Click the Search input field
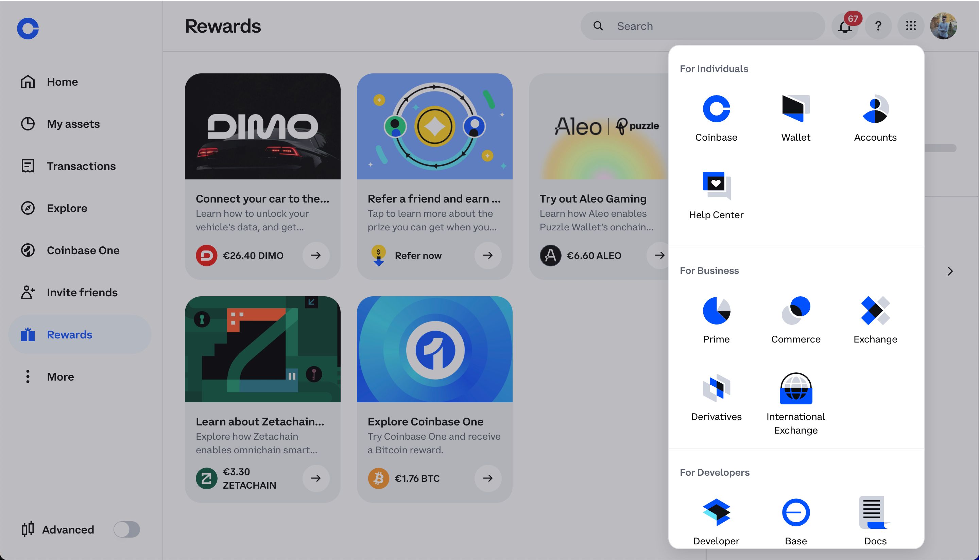Viewport: 979px width, 560px height. (702, 26)
